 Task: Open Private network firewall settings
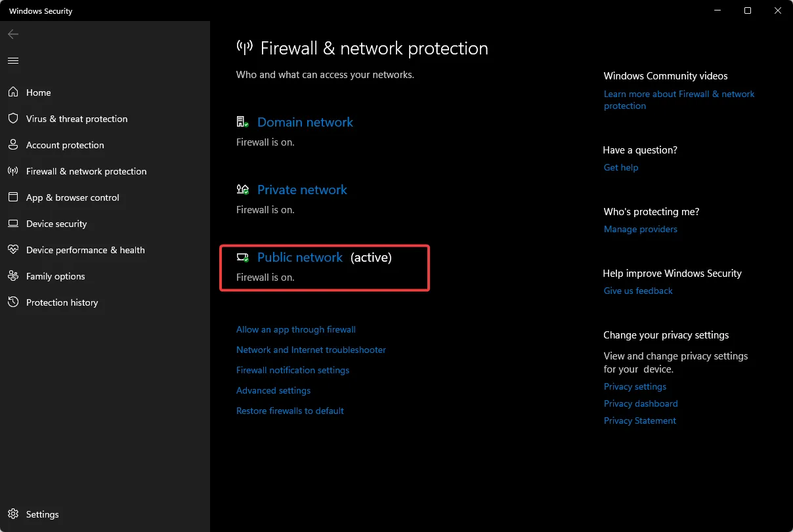[x=302, y=190]
